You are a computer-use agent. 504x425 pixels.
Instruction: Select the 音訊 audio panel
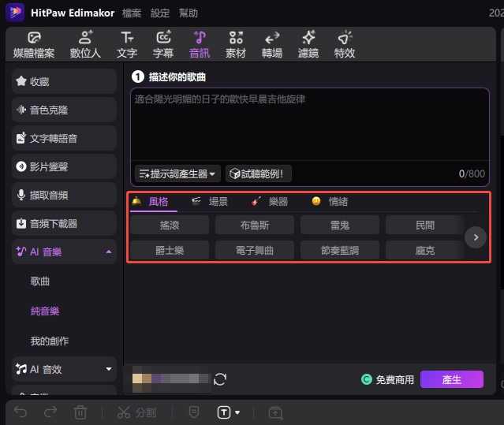[200, 45]
